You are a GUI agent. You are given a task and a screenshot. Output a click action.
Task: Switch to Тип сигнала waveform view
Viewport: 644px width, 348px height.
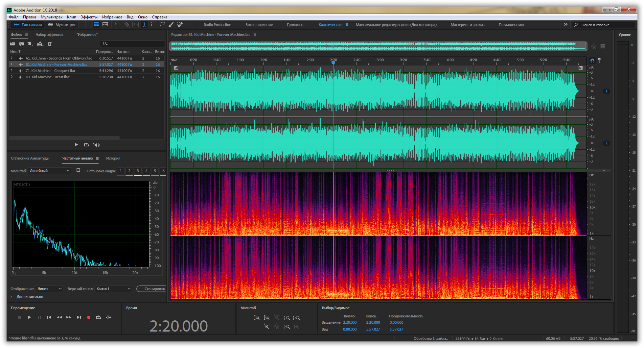(x=28, y=25)
